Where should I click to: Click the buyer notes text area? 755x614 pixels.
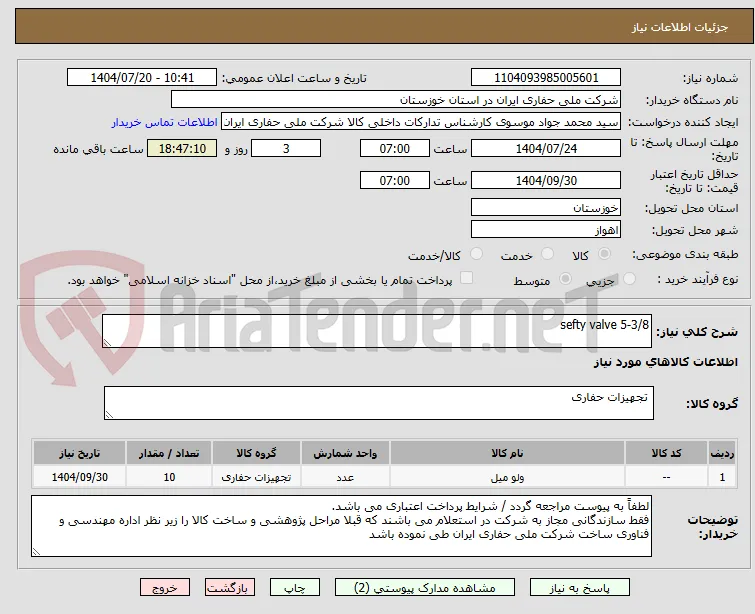click(x=341, y=526)
